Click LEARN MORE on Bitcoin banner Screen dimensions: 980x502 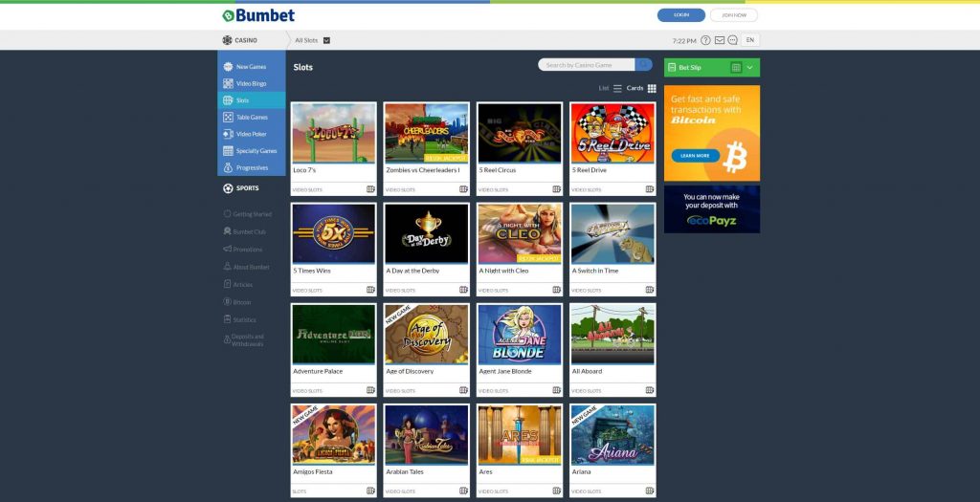tap(695, 156)
